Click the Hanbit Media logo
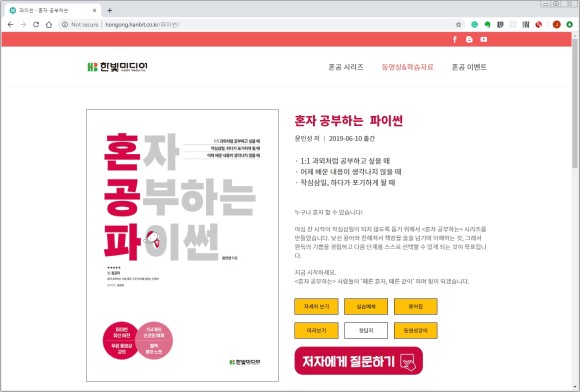The image size is (580, 392). [117, 67]
